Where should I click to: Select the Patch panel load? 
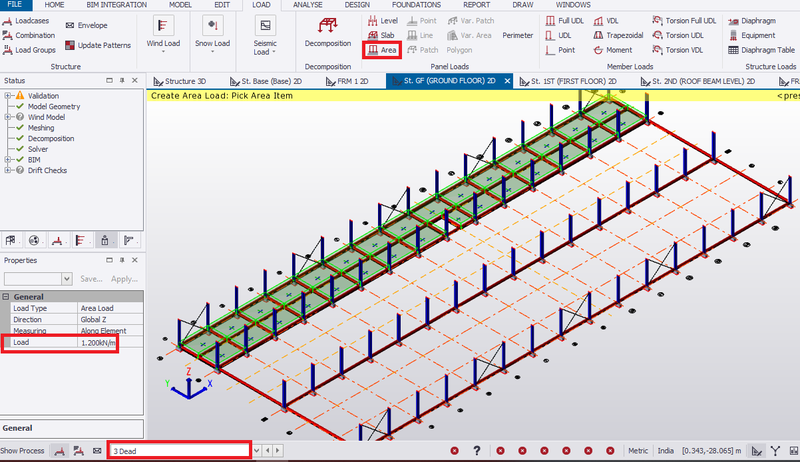(x=422, y=50)
